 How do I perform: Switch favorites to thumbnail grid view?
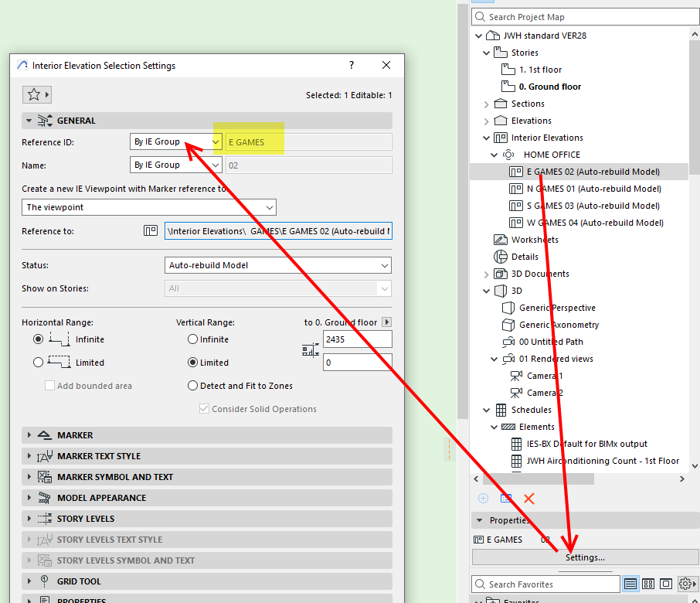point(648,584)
